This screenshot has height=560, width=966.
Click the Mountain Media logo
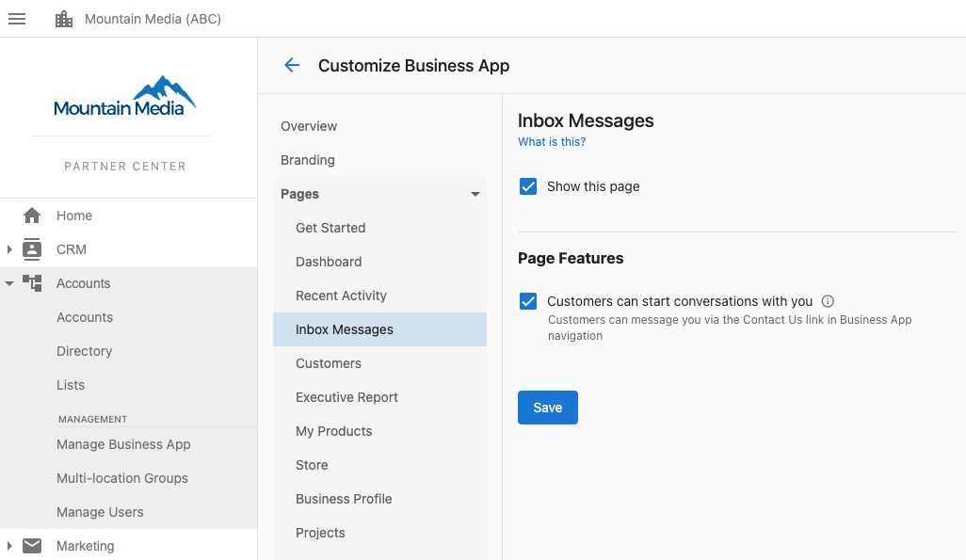125,97
